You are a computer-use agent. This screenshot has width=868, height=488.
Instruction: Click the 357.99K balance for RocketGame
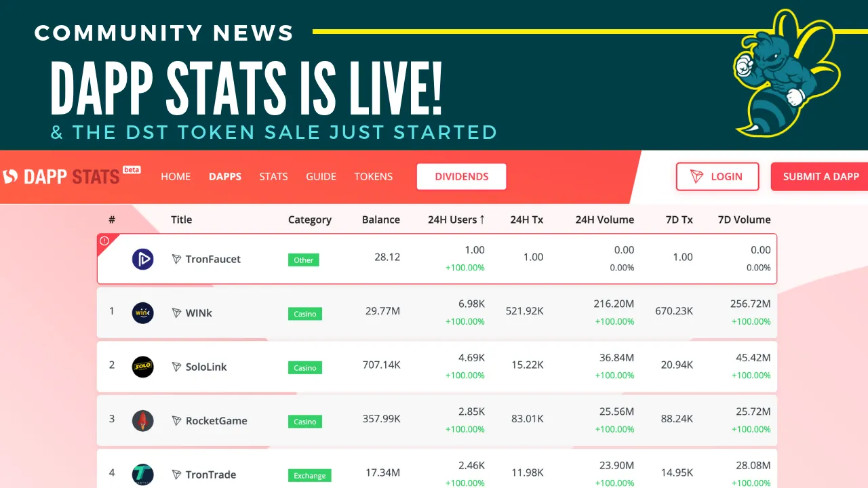pyautogui.click(x=382, y=419)
